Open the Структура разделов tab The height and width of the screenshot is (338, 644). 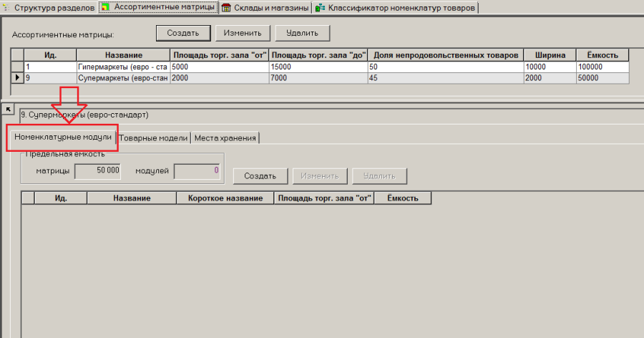click(x=49, y=7)
